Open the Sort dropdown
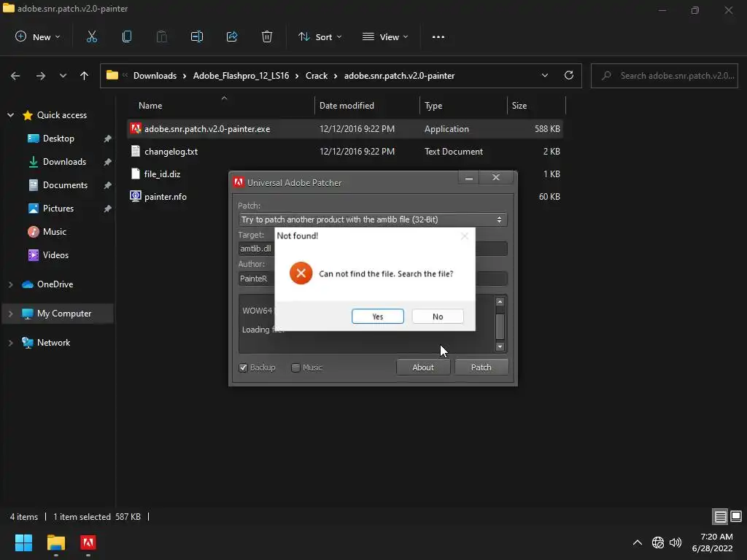 [320, 36]
